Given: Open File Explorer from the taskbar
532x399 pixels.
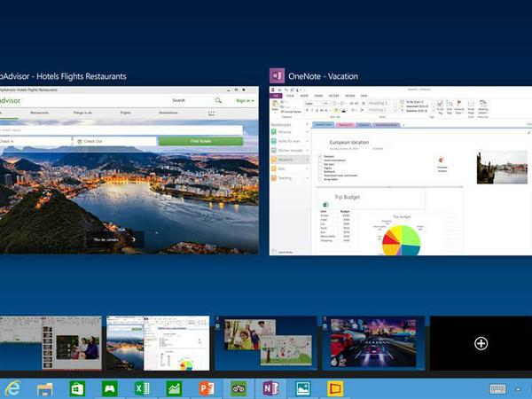Looking at the screenshot, I should pos(44,389).
